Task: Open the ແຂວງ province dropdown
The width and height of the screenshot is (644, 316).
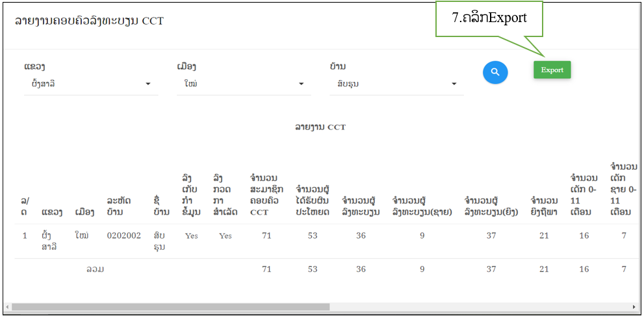Action: tap(90, 84)
